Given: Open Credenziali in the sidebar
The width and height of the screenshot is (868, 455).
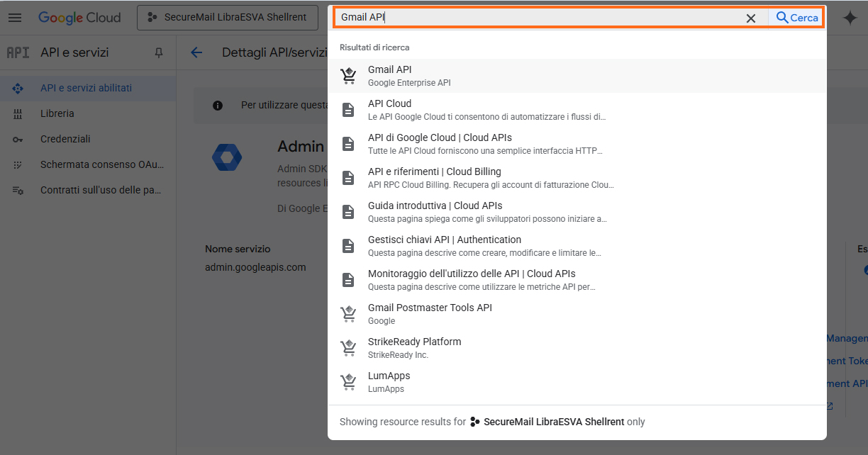Looking at the screenshot, I should tap(65, 139).
